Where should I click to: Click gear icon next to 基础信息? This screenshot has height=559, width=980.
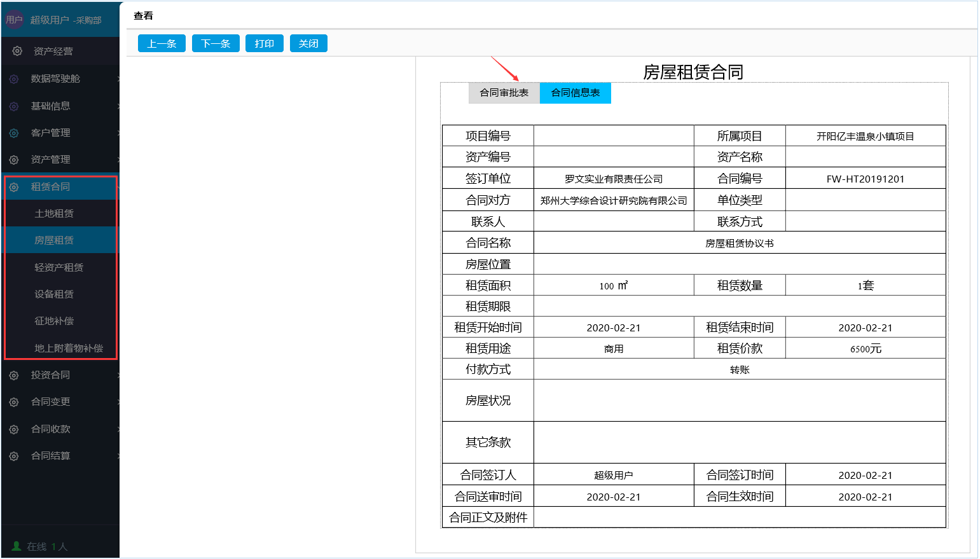pyautogui.click(x=14, y=106)
